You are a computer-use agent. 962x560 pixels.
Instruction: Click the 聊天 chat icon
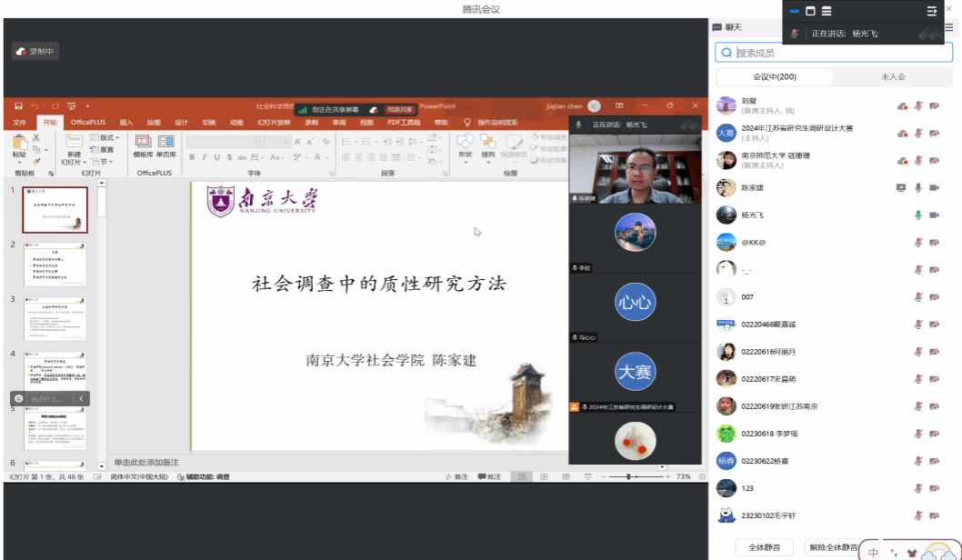pos(716,27)
